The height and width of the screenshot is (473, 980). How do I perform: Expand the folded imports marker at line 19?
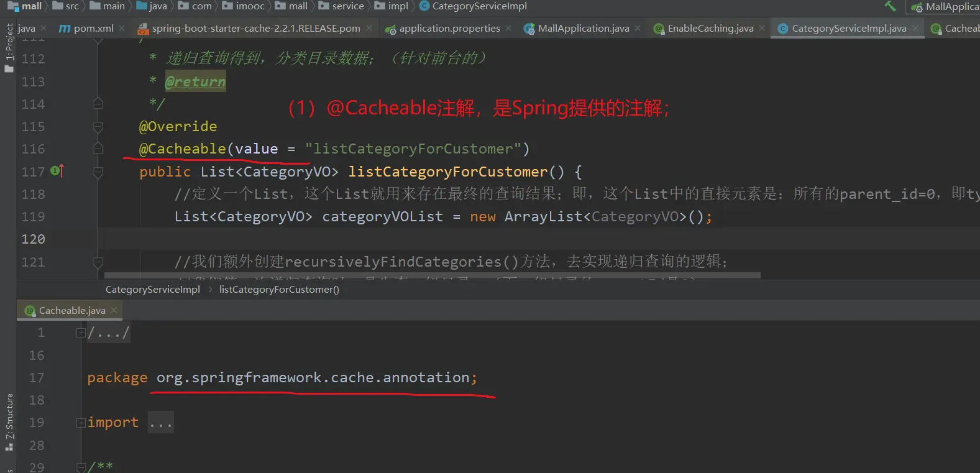80,423
